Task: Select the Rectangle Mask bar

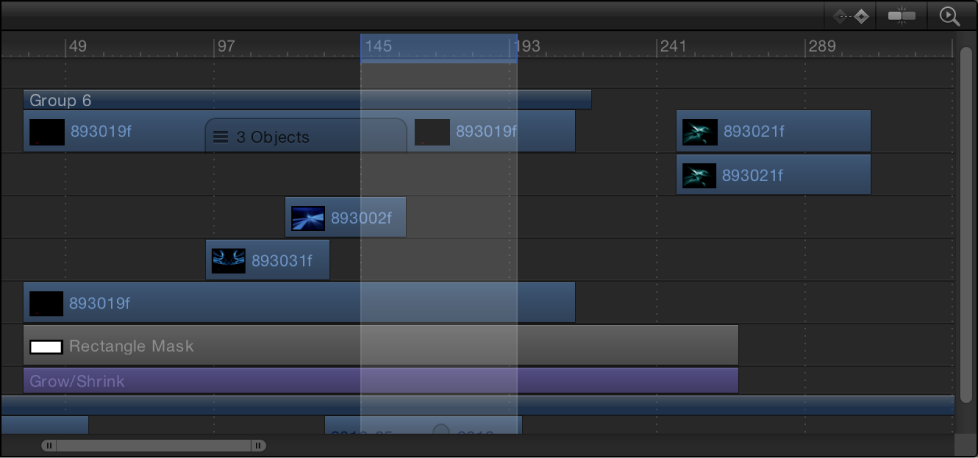Action: 380,345
